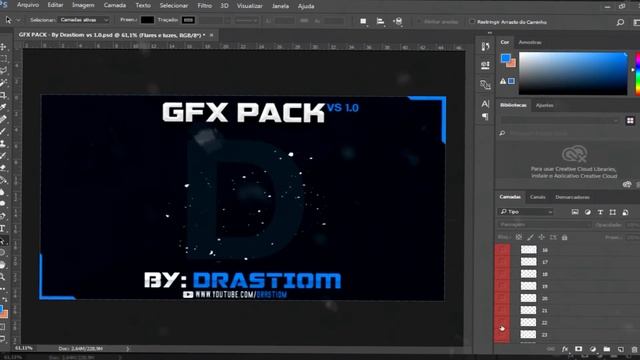Select the Eraser tool
Screen dimensions: 640x360
click(3, 167)
